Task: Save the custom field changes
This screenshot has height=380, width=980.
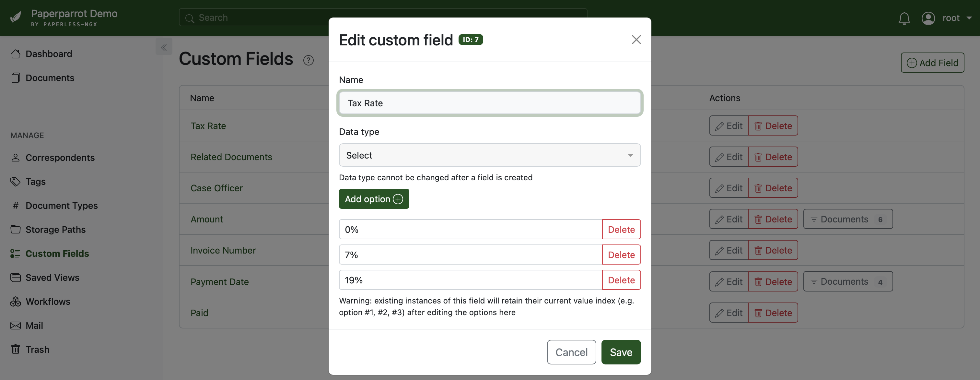Action: pyautogui.click(x=621, y=352)
